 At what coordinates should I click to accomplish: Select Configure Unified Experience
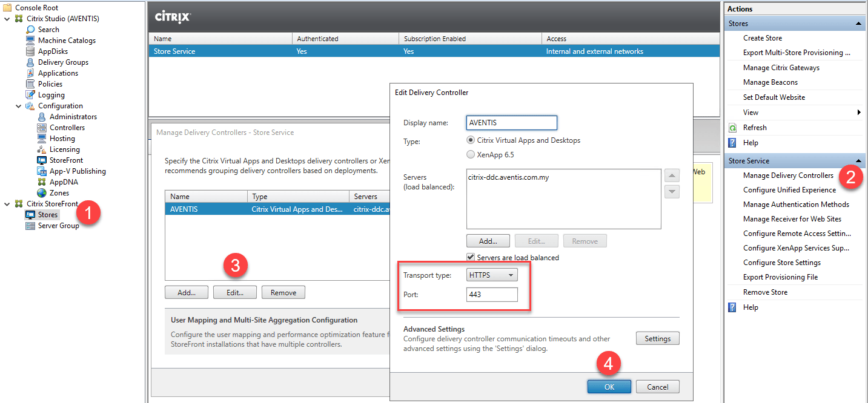tap(789, 190)
